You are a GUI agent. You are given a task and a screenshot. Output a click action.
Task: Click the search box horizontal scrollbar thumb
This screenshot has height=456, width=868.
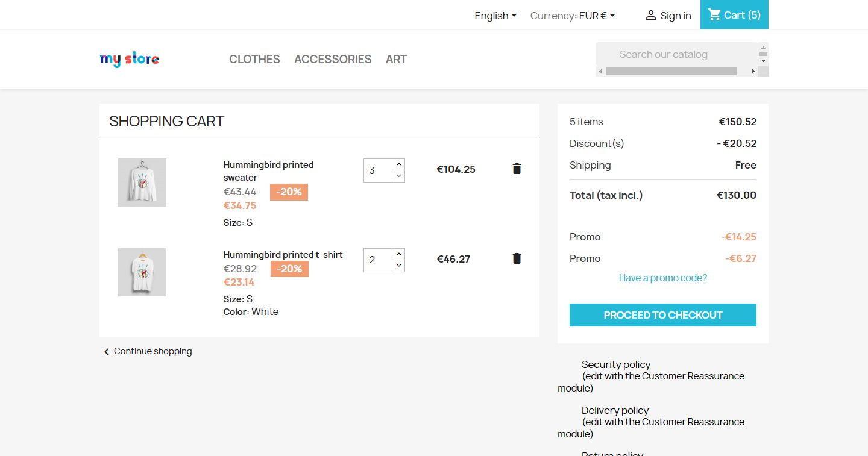671,72
